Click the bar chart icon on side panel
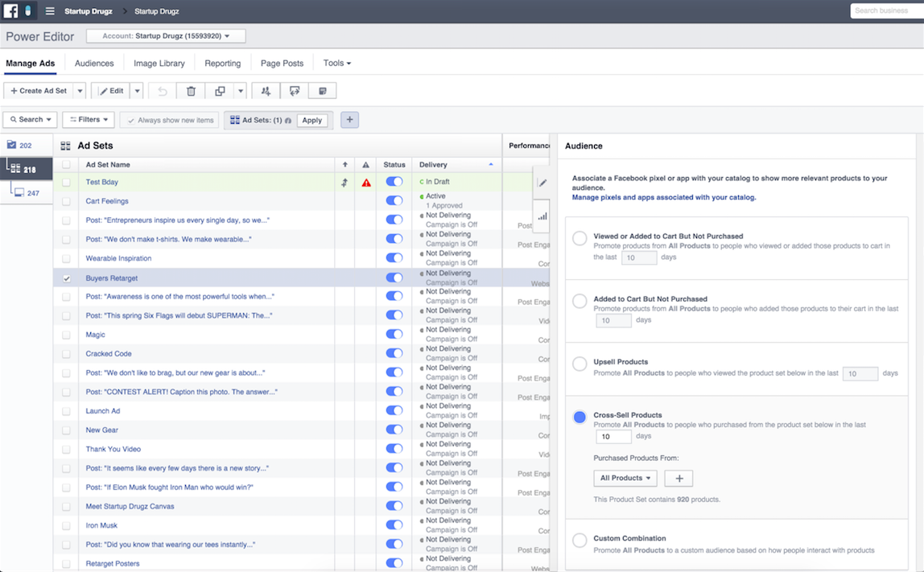This screenshot has height=572, width=924. pos(542,216)
